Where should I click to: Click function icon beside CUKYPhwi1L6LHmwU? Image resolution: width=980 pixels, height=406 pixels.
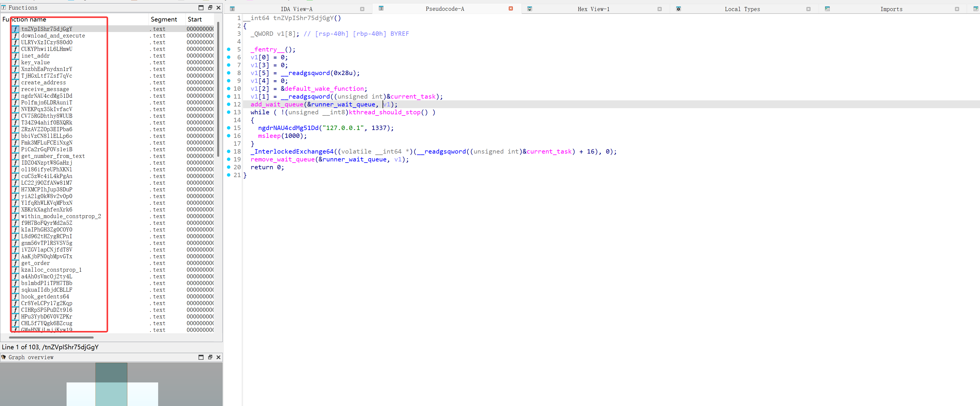pyautogui.click(x=15, y=49)
